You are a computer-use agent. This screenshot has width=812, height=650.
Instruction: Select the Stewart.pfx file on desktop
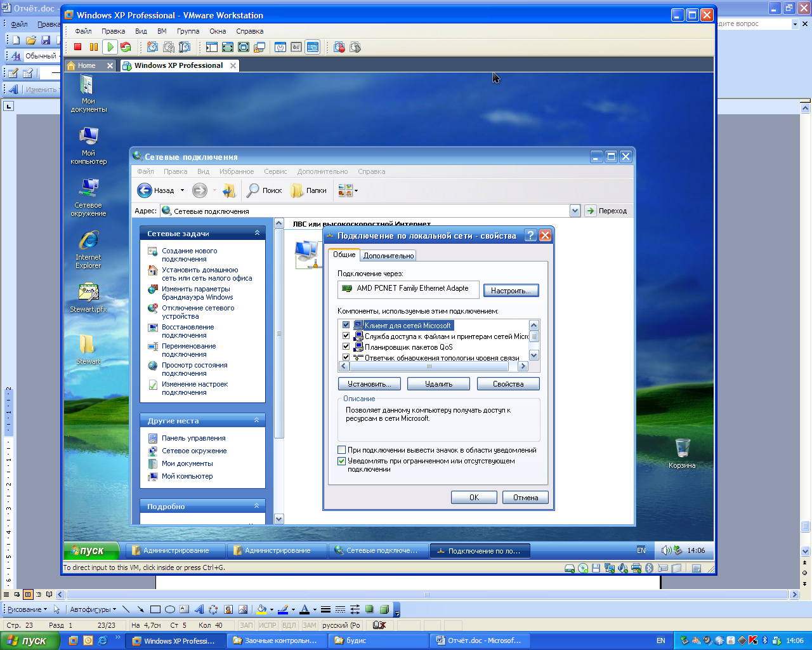[x=88, y=298]
